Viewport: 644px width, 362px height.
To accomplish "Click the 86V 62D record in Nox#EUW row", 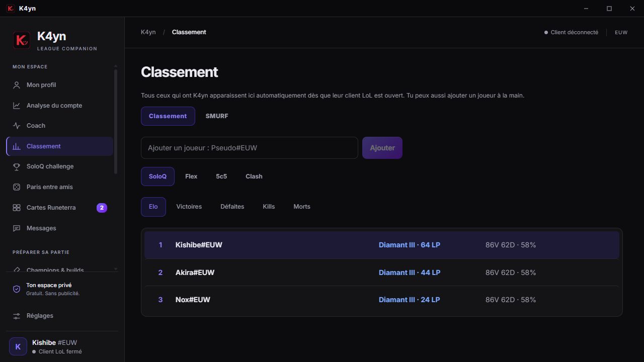I will point(511,300).
